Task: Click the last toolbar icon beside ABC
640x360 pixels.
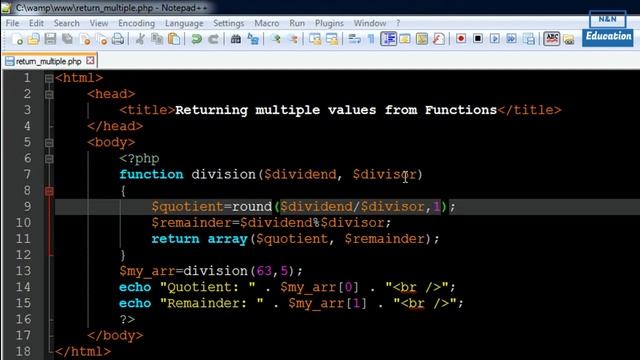Action: 569,39
